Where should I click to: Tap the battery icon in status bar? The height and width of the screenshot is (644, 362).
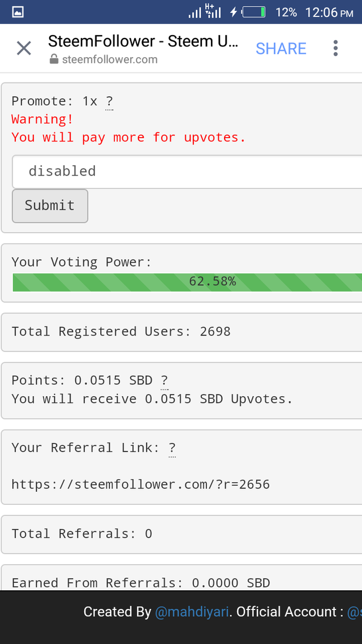[253, 12]
